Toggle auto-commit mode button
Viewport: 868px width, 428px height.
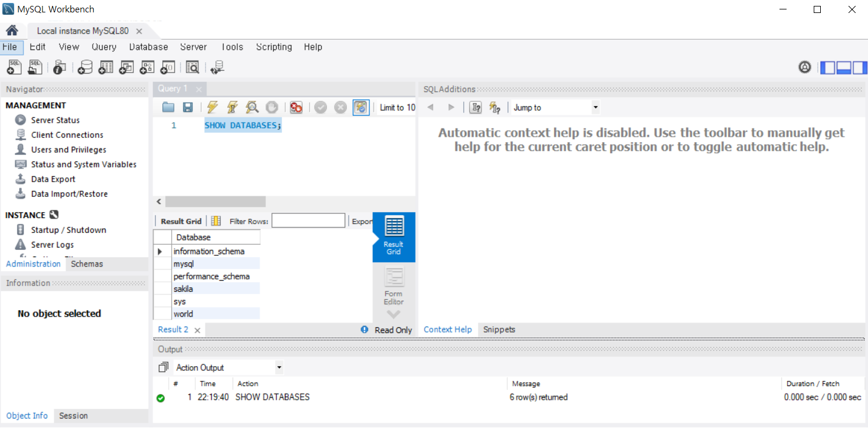pyautogui.click(x=361, y=107)
